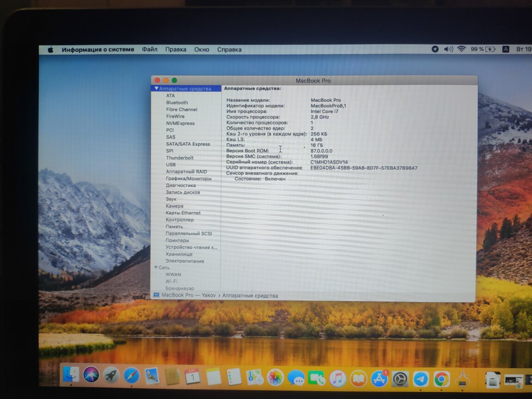Open input source menu (A)
Screen dimensions: 532x399
[506, 49]
